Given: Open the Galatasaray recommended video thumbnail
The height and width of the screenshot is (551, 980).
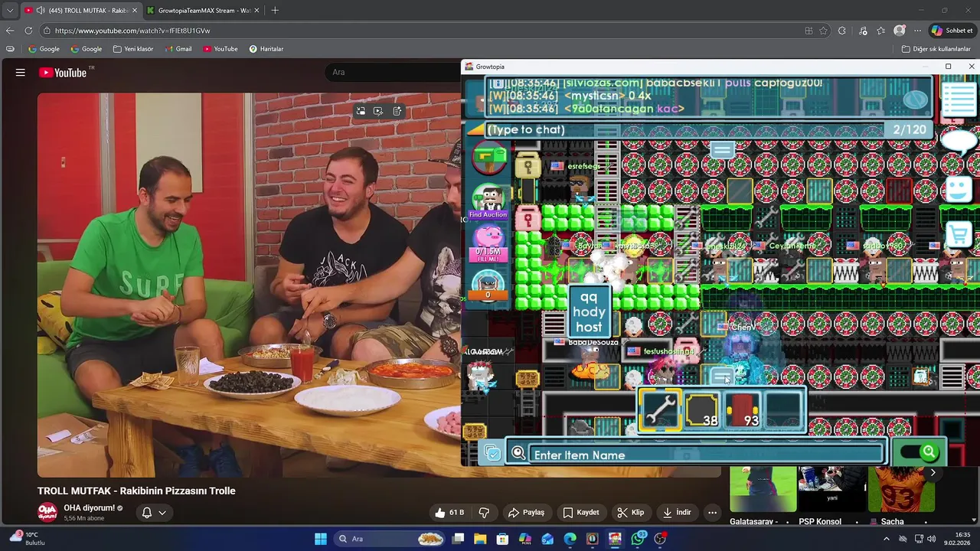Looking at the screenshot, I should coord(762,488).
